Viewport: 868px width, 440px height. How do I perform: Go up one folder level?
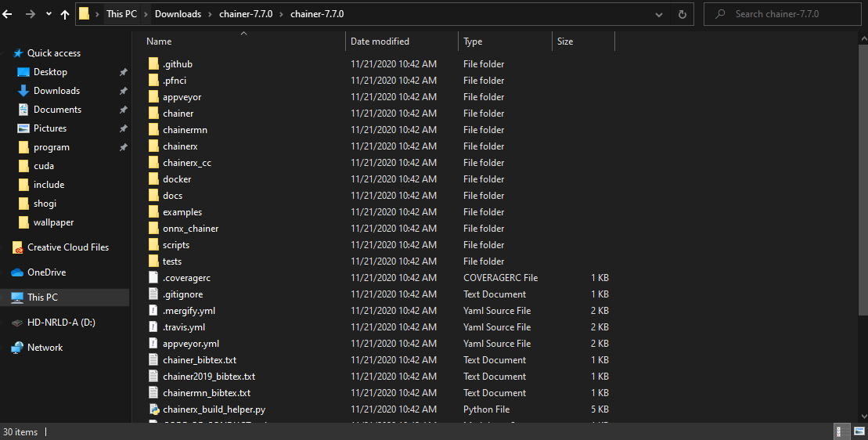point(65,14)
